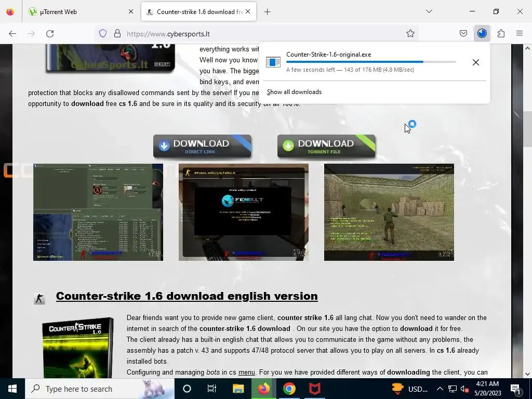Viewport: 532px width, 399px height.
Task: Click the CS soldier icon beside heading
Action: (x=39, y=299)
